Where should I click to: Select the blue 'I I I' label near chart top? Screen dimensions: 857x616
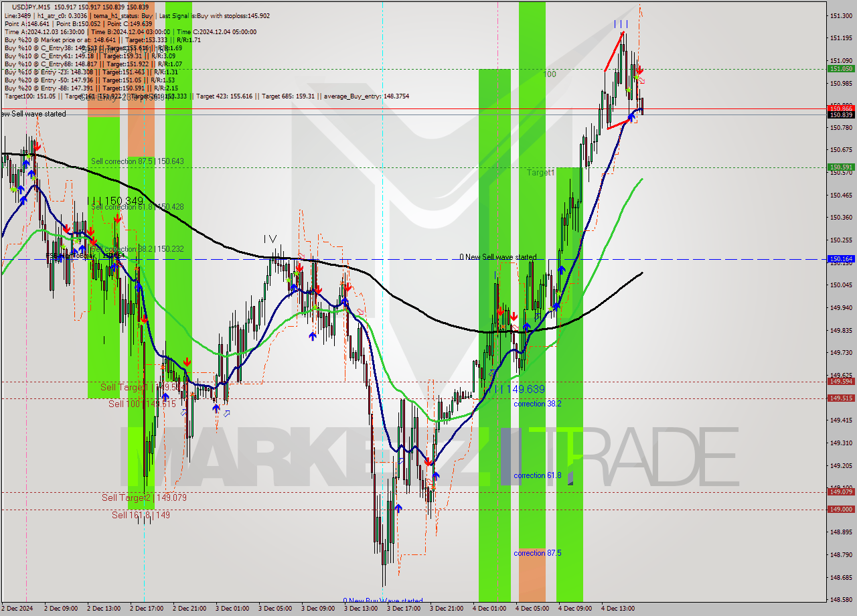621,24
